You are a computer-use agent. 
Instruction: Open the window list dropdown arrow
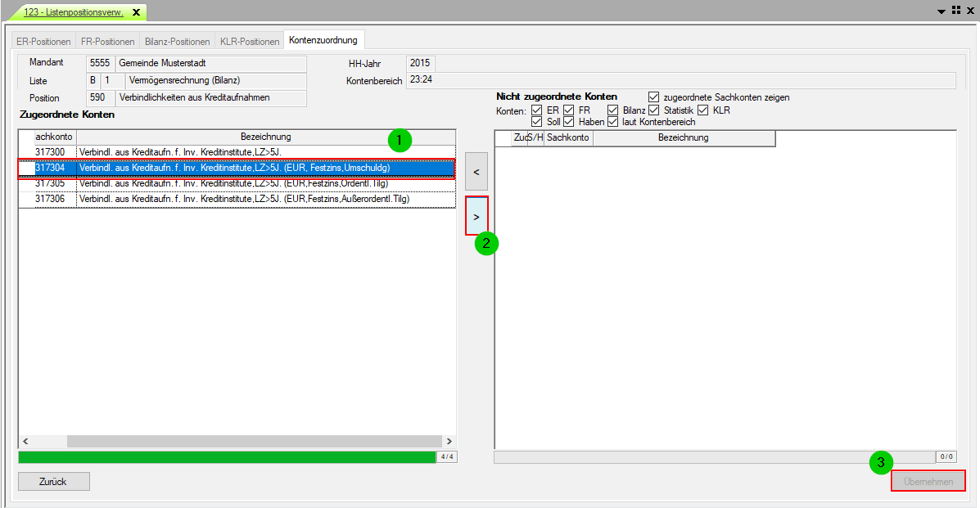click(x=942, y=11)
